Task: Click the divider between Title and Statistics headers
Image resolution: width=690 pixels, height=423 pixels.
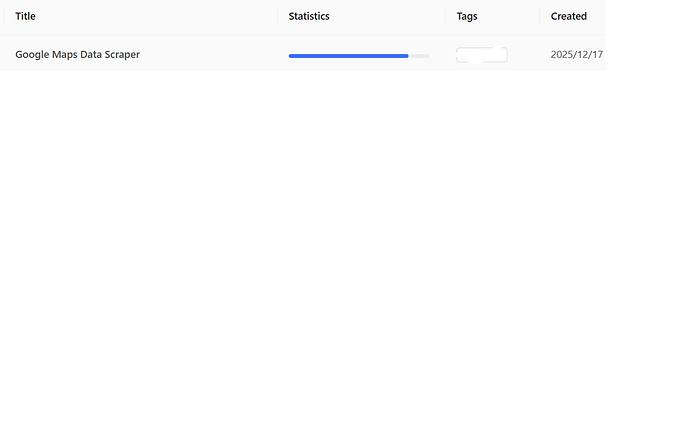Action: (x=278, y=16)
